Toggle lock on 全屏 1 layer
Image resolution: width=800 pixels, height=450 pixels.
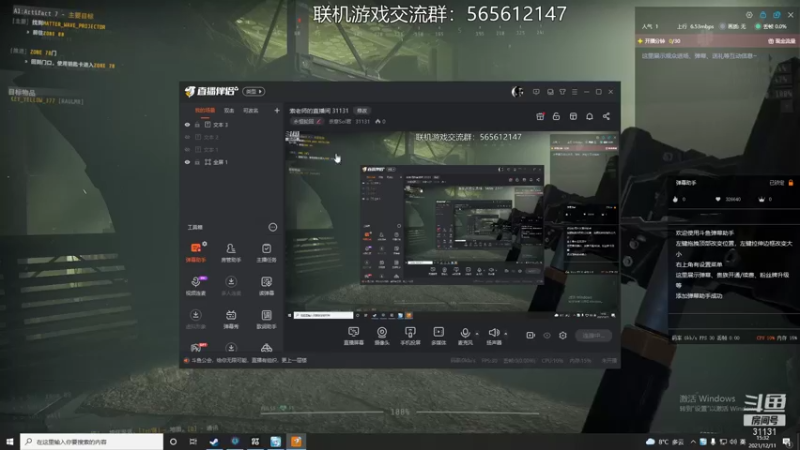[x=197, y=162]
